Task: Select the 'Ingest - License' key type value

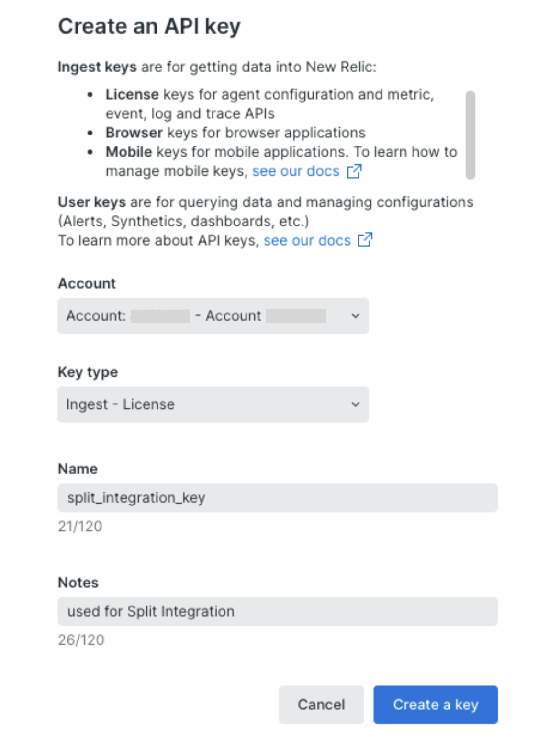Action: click(x=120, y=404)
